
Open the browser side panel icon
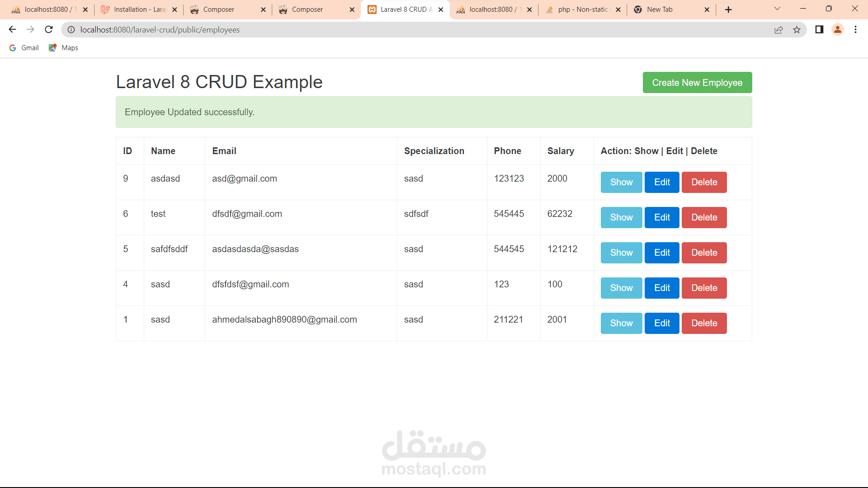click(x=819, y=30)
